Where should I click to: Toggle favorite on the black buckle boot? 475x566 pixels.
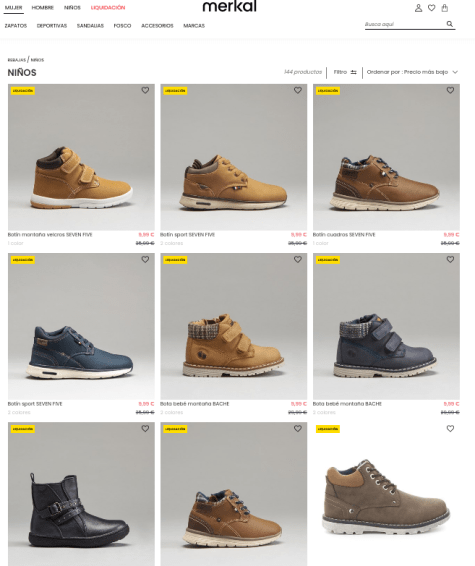click(145, 428)
